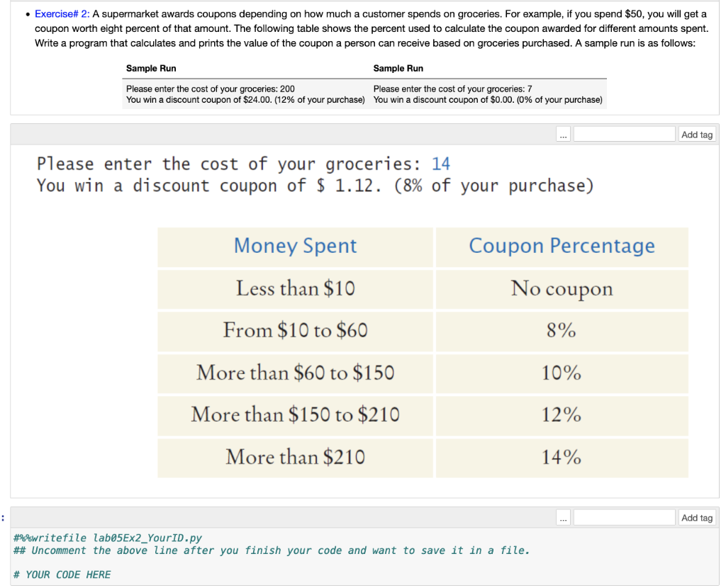Viewport: 726px width, 588px height.
Task: Select the Money Spent table header
Action: (295, 247)
